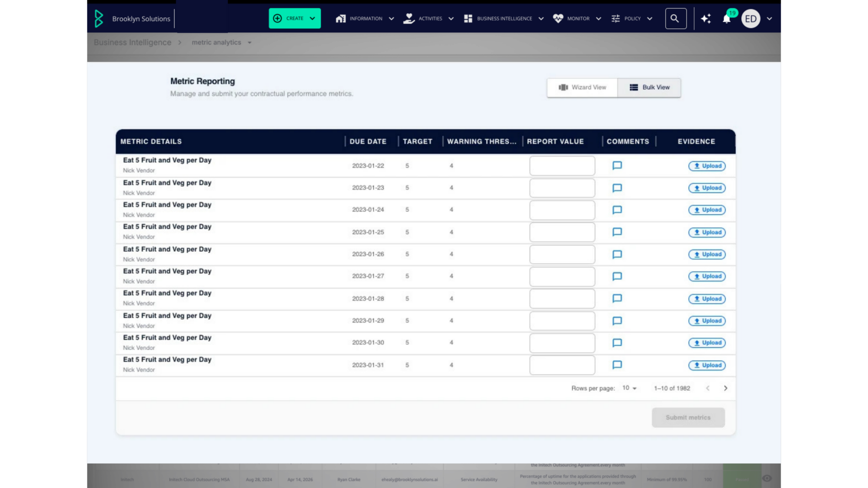Focus report value field for 2023-01-24

[x=562, y=210]
